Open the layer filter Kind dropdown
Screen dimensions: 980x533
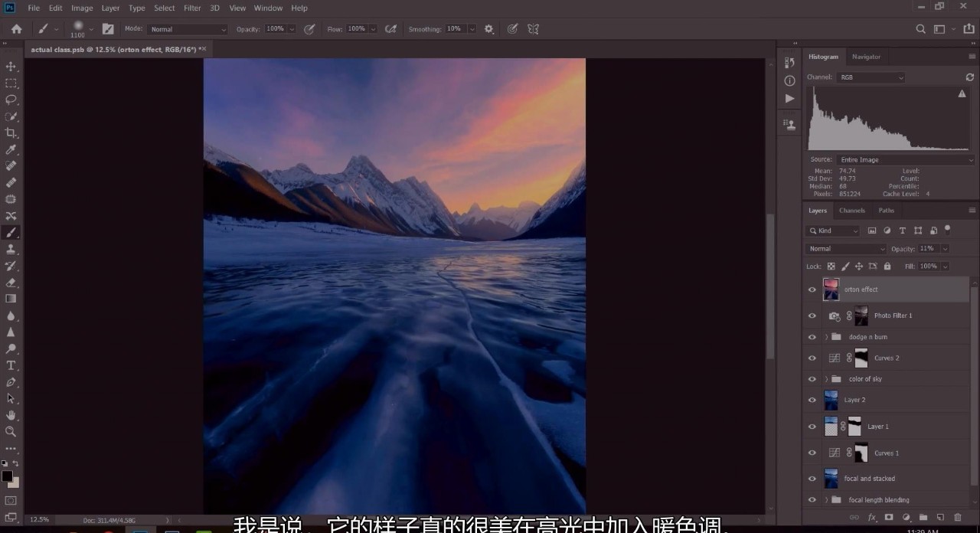click(833, 231)
